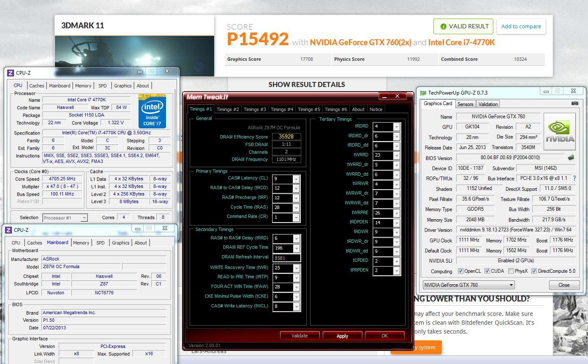Click the Intel Core i7 badge in CPU-Z

pyautogui.click(x=152, y=111)
